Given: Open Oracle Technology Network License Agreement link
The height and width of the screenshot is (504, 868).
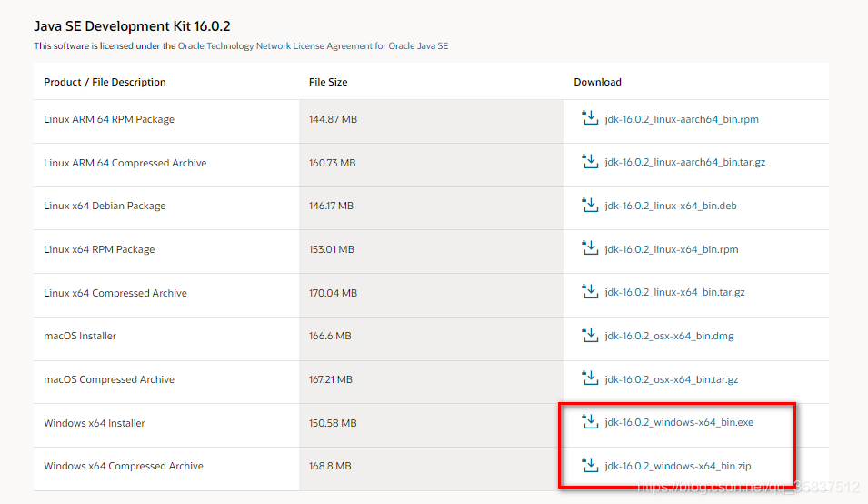Looking at the screenshot, I should (313, 46).
